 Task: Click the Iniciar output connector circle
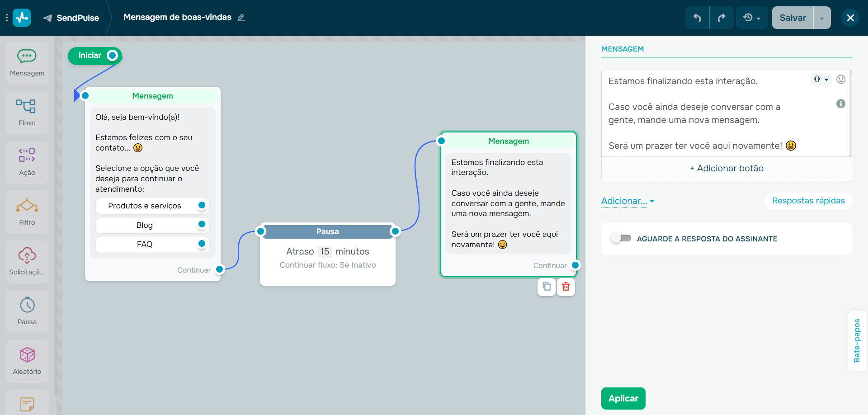tap(113, 56)
